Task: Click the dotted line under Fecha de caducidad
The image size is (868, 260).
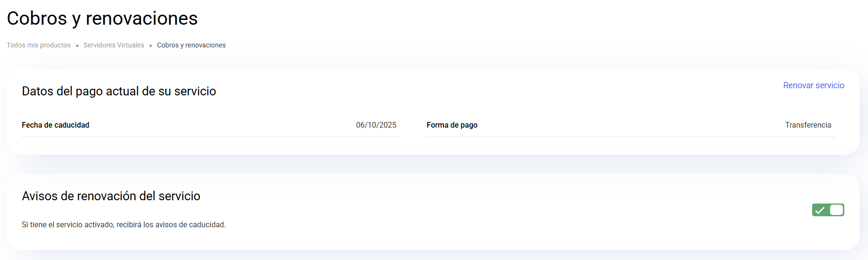Action: click(211, 137)
